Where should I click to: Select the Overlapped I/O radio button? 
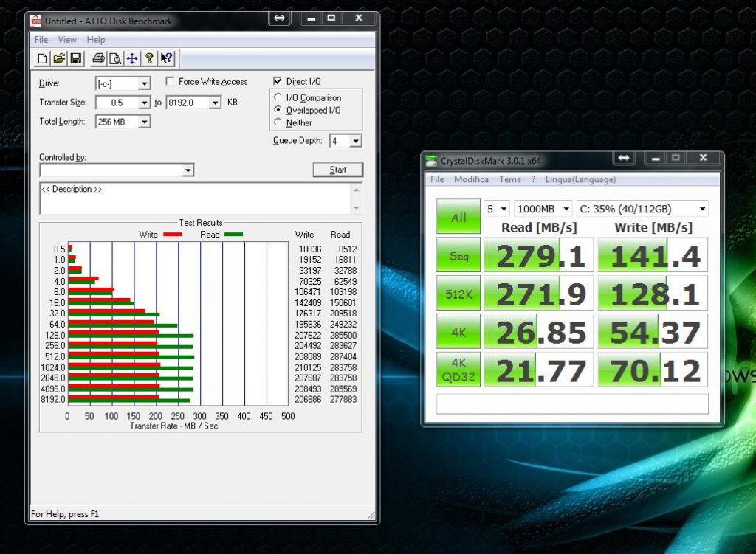coord(278,110)
